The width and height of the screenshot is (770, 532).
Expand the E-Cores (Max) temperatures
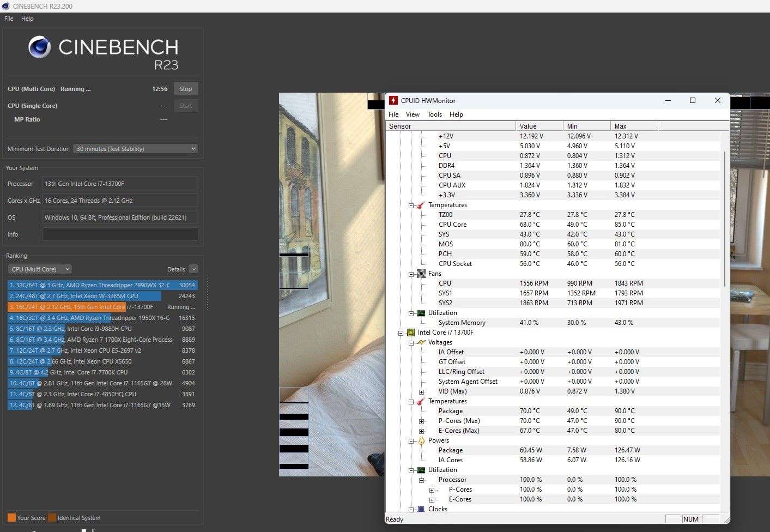pos(421,431)
